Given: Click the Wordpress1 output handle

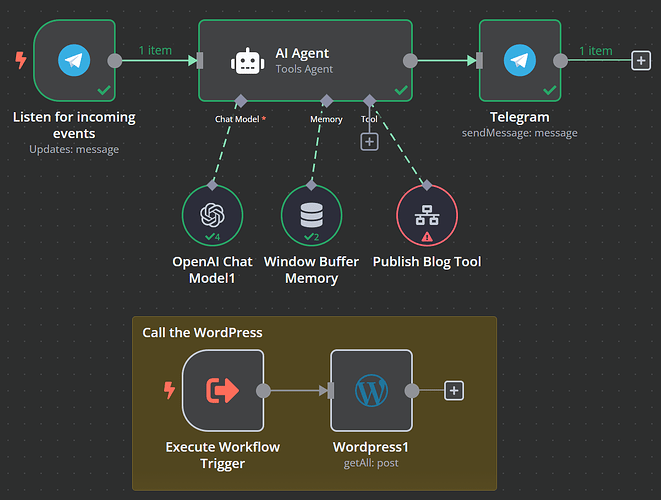Looking at the screenshot, I should coord(412,391).
